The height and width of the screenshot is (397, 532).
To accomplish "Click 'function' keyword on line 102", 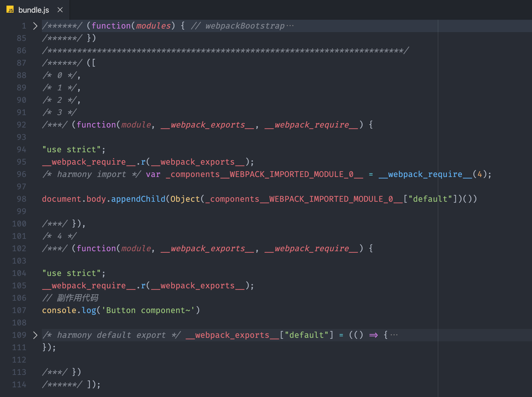I will point(96,249).
